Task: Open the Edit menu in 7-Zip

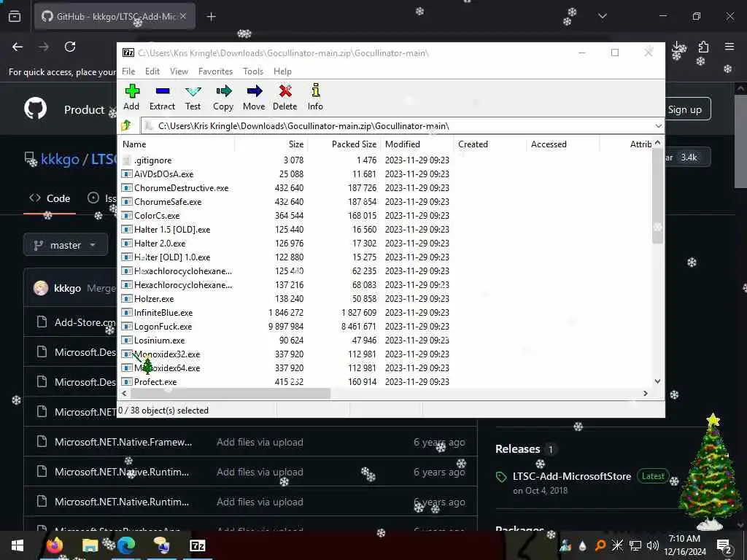Action: 152,71
